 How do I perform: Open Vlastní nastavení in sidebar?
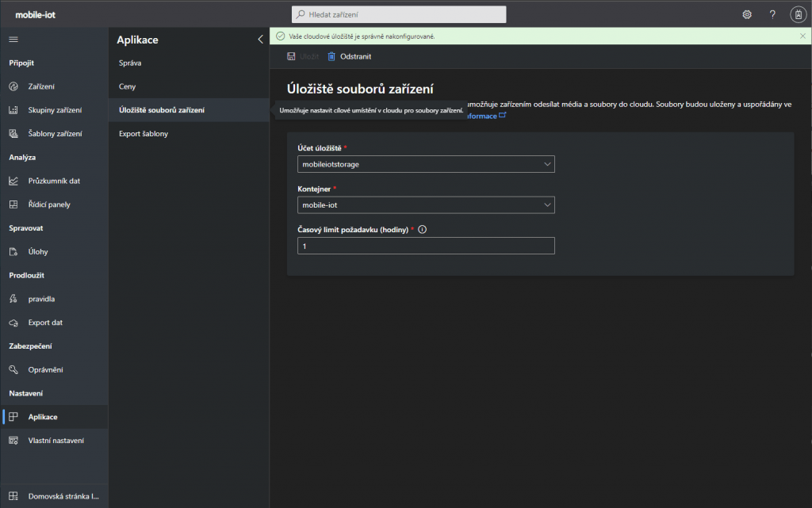56,441
